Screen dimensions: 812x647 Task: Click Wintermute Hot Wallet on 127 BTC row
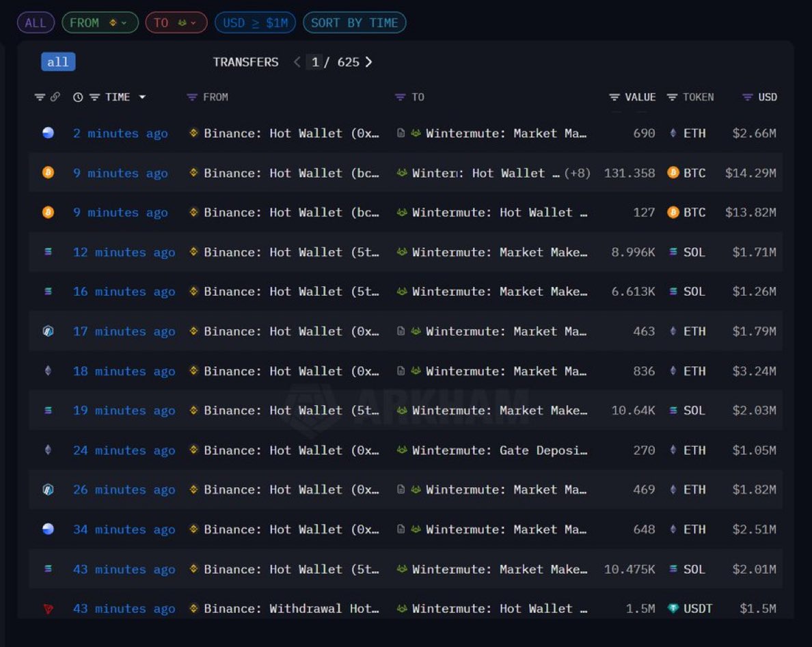tap(500, 212)
